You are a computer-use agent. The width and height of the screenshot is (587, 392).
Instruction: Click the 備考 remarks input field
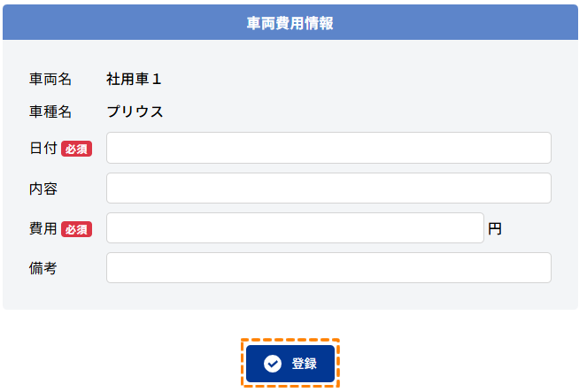[328, 267]
